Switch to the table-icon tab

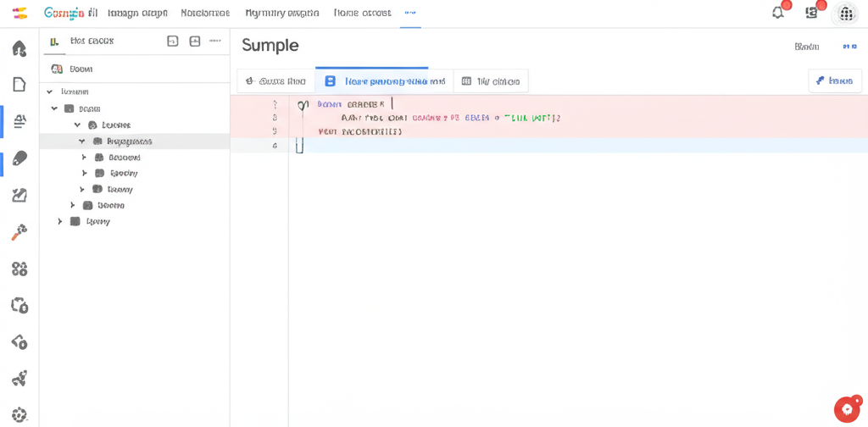[x=491, y=81]
